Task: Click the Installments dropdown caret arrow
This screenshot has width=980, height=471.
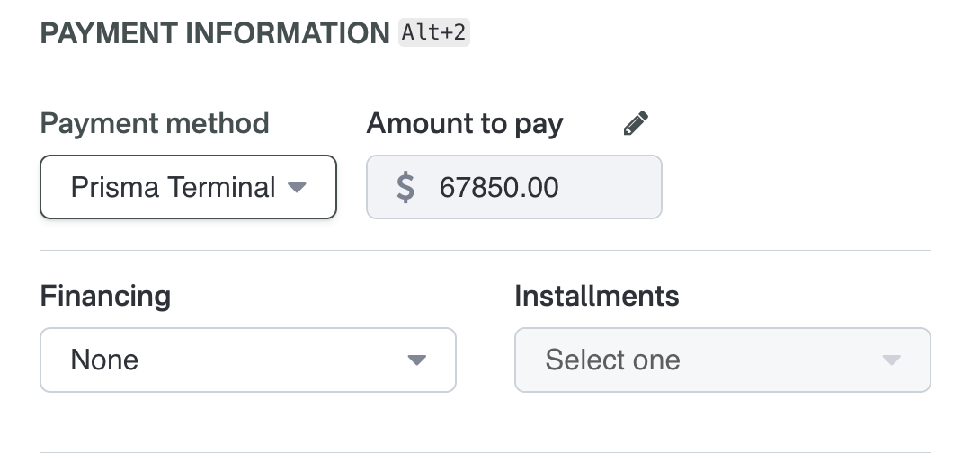Action: pos(891,360)
